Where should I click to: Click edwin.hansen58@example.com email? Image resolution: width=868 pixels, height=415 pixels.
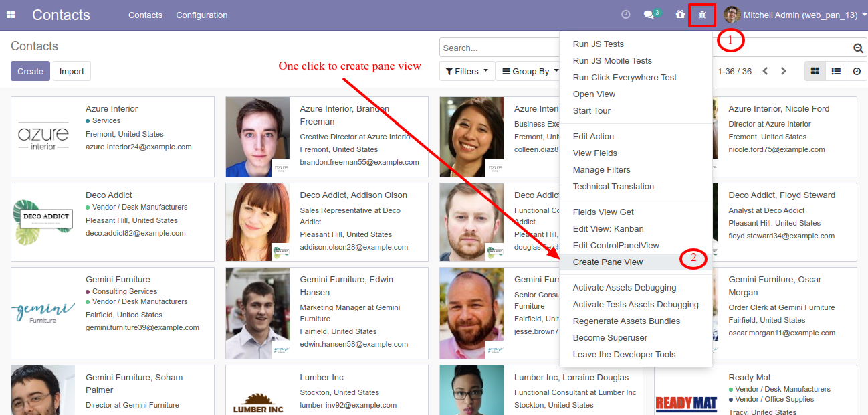[354, 345]
